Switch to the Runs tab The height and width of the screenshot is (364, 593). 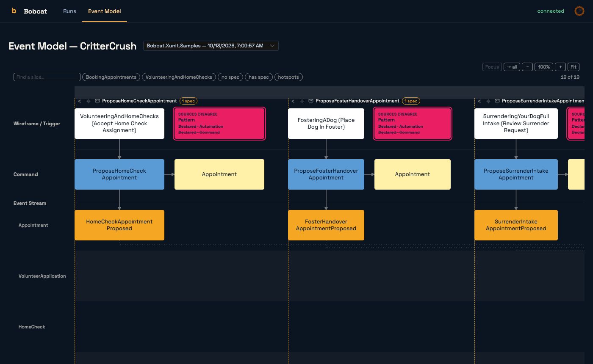(69, 11)
